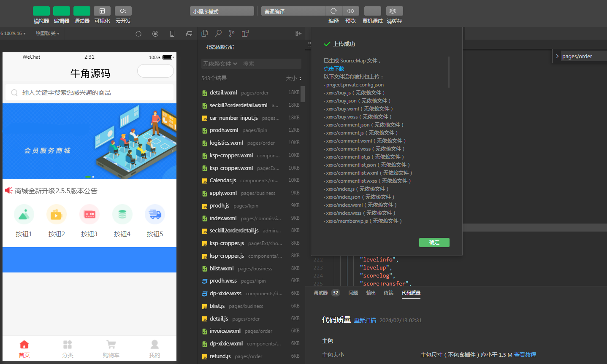This screenshot has height=364, width=607.
Task: Switch to the 终端 terminal tab
Action: pos(388,293)
